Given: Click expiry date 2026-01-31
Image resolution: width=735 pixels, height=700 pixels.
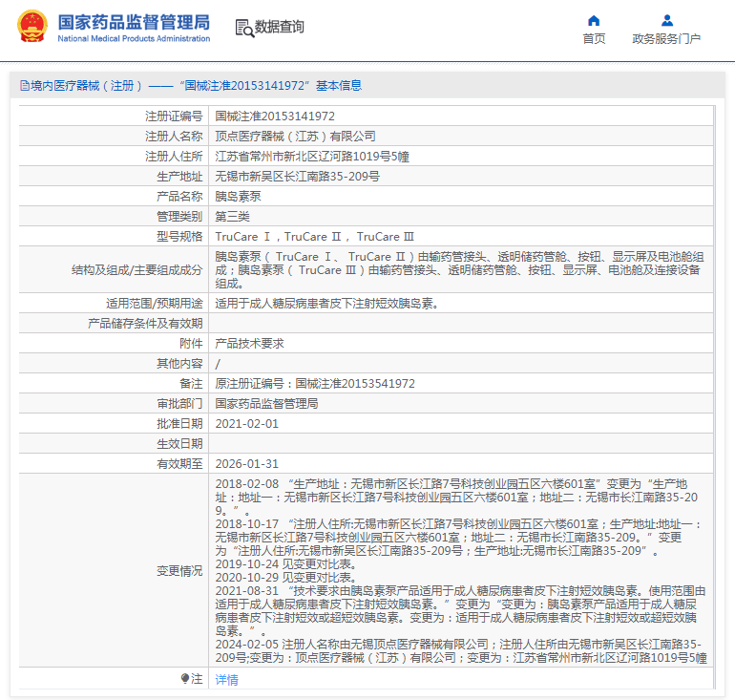Looking at the screenshot, I should (247, 463).
